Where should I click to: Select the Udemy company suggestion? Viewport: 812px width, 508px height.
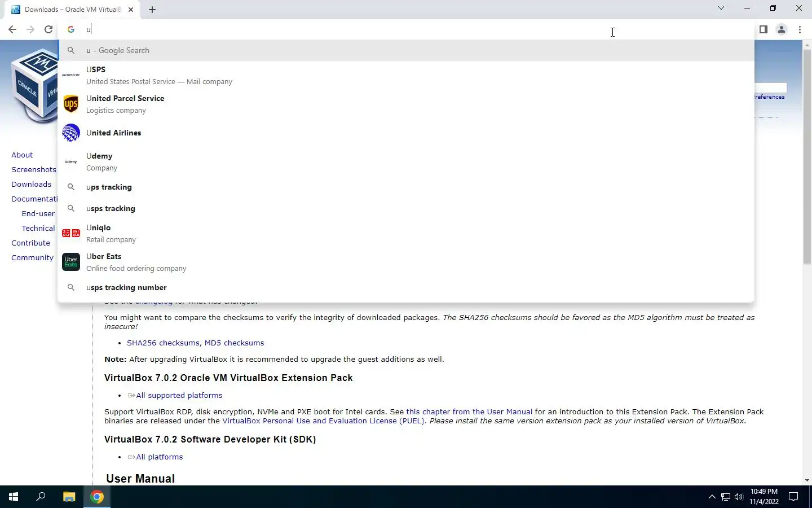point(406,161)
